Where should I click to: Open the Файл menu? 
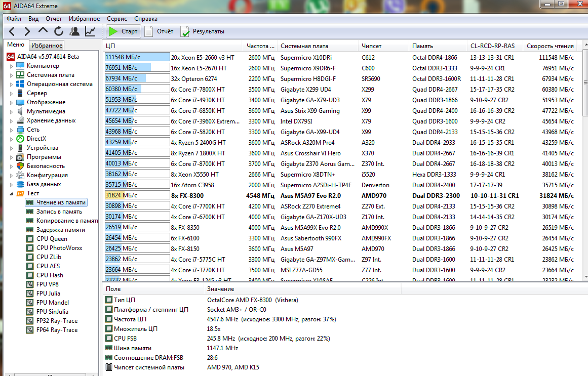[14, 19]
